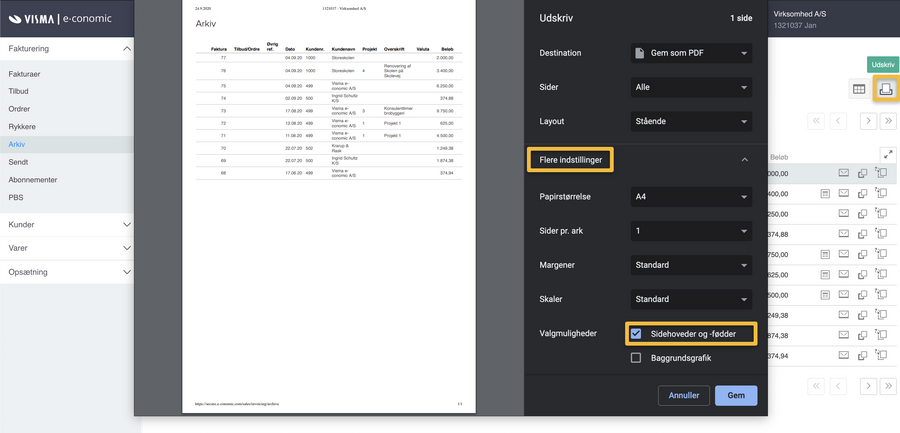Image resolution: width=900 pixels, height=433 pixels.
Task: Open the Destination dropdown
Action: click(691, 53)
